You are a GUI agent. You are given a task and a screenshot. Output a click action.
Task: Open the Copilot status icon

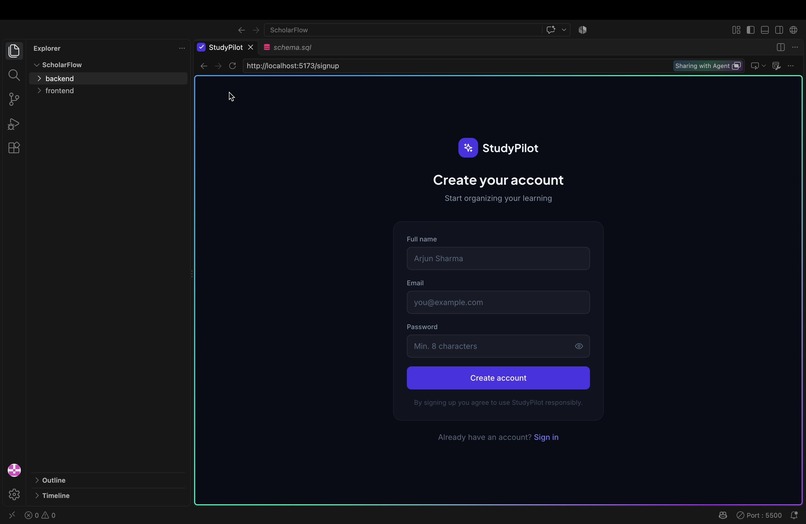pyautogui.click(x=723, y=515)
